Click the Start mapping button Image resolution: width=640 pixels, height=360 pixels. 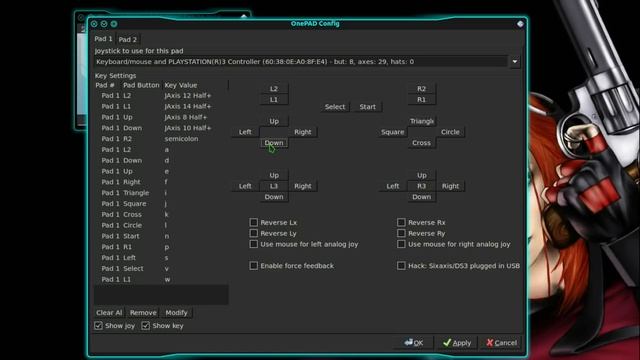point(367,107)
